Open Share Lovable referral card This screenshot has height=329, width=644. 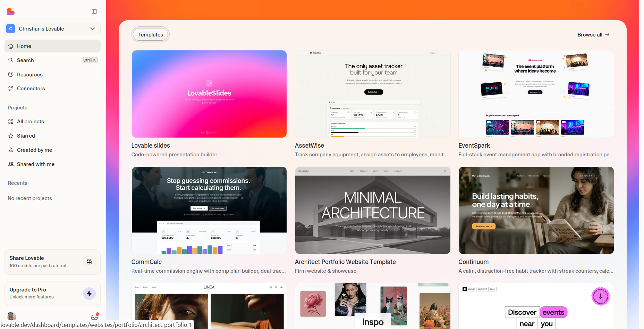[x=52, y=262]
